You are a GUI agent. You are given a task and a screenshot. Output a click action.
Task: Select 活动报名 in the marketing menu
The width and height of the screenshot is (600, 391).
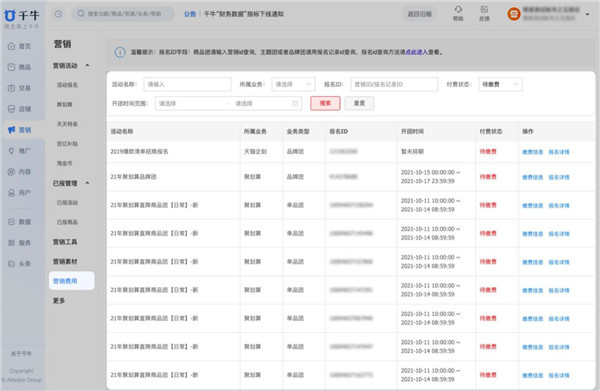[67, 85]
